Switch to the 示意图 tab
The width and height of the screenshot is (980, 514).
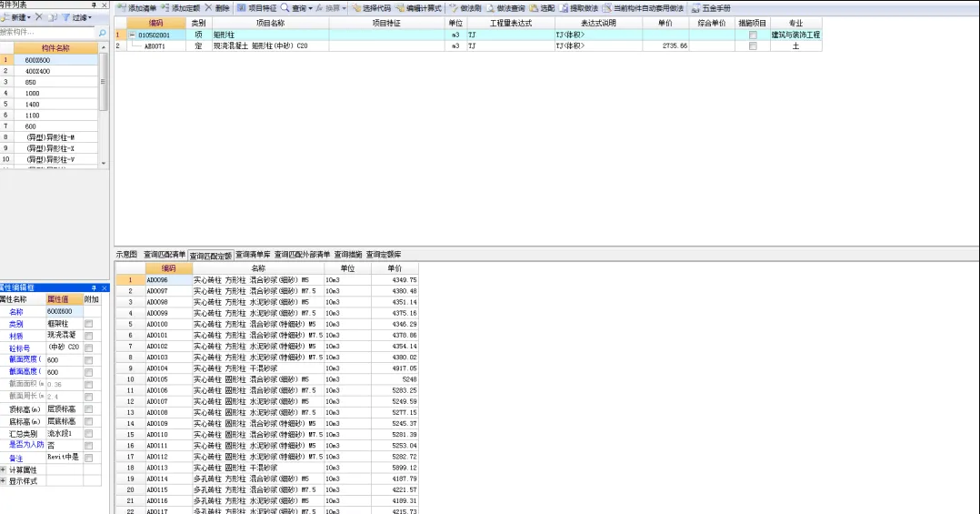tap(126, 255)
